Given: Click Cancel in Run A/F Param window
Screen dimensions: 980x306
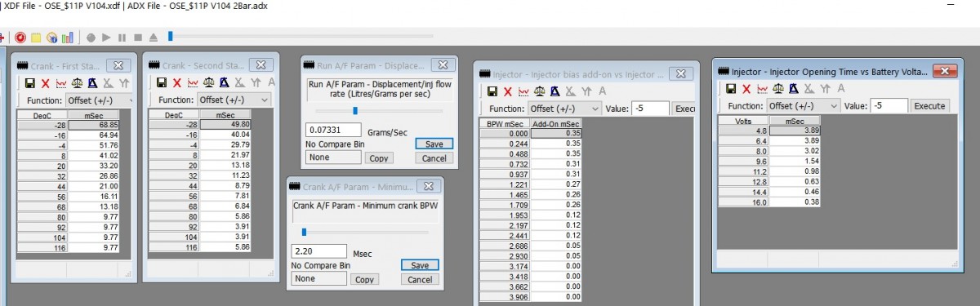Looking at the screenshot, I should [x=434, y=158].
